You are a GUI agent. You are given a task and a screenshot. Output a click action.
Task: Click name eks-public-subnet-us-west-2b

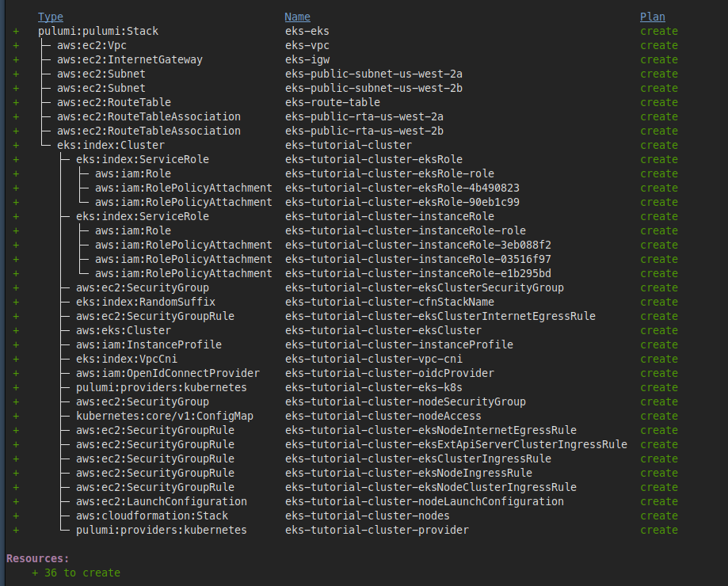[x=374, y=88]
